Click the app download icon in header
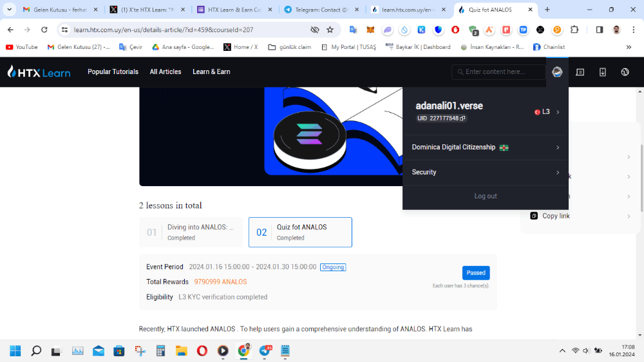644x362 pixels. (x=603, y=72)
